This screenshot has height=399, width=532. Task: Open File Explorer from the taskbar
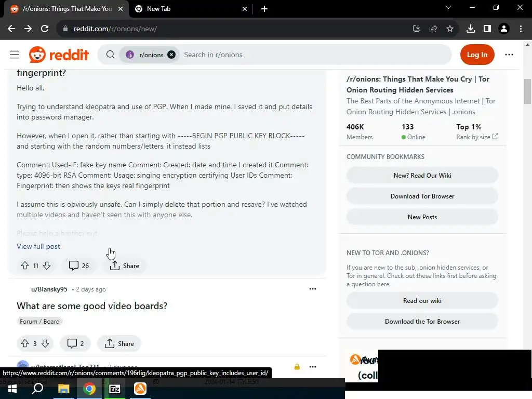[x=63, y=389]
